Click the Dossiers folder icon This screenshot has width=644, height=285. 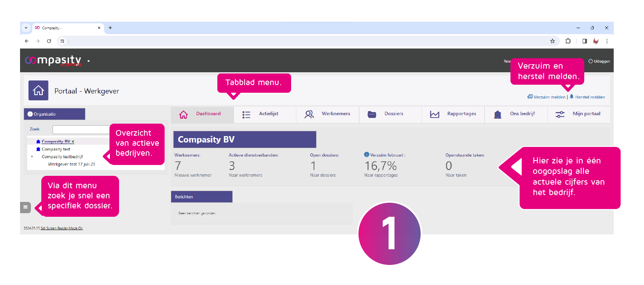372,114
